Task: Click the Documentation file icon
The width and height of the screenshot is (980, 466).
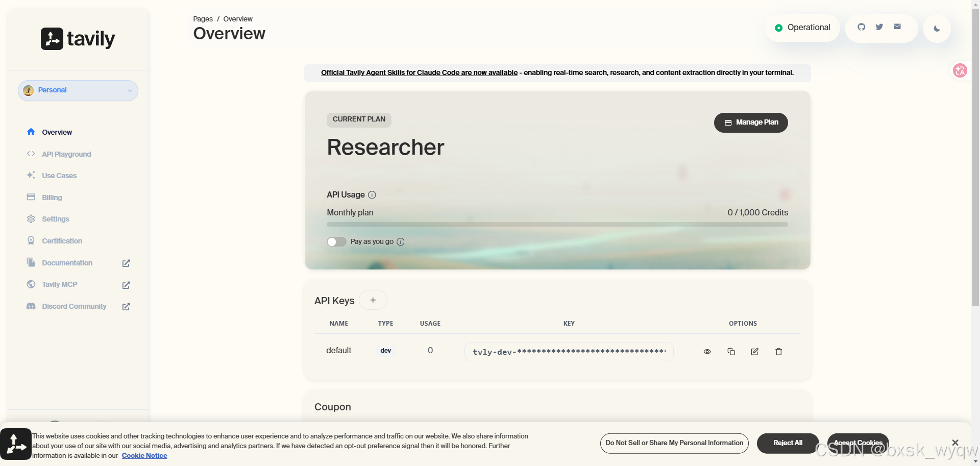Action: (31, 262)
